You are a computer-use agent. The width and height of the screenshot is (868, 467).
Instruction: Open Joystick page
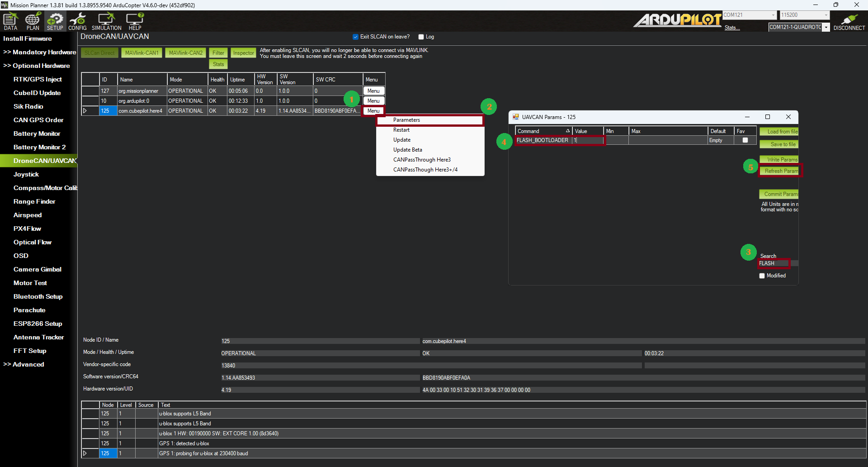click(26, 174)
